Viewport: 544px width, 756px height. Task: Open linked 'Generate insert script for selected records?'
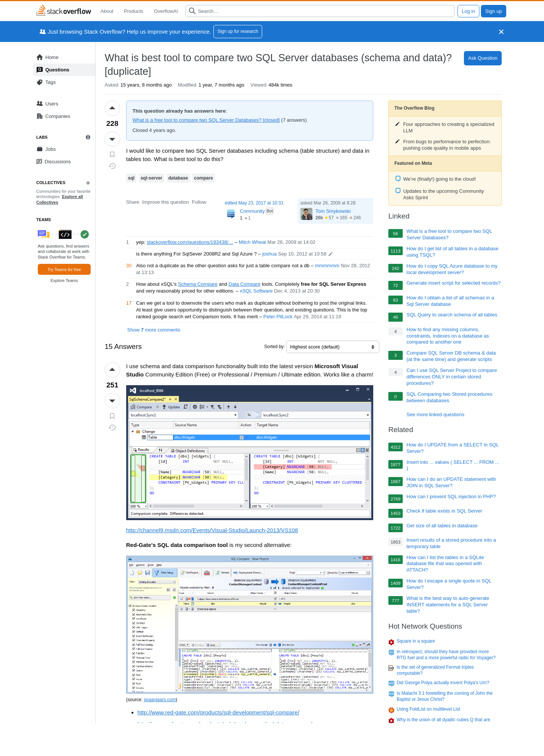tap(453, 283)
